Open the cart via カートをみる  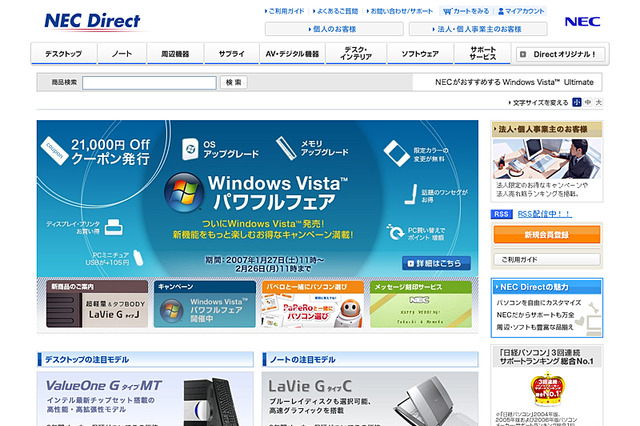(x=466, y=11)
